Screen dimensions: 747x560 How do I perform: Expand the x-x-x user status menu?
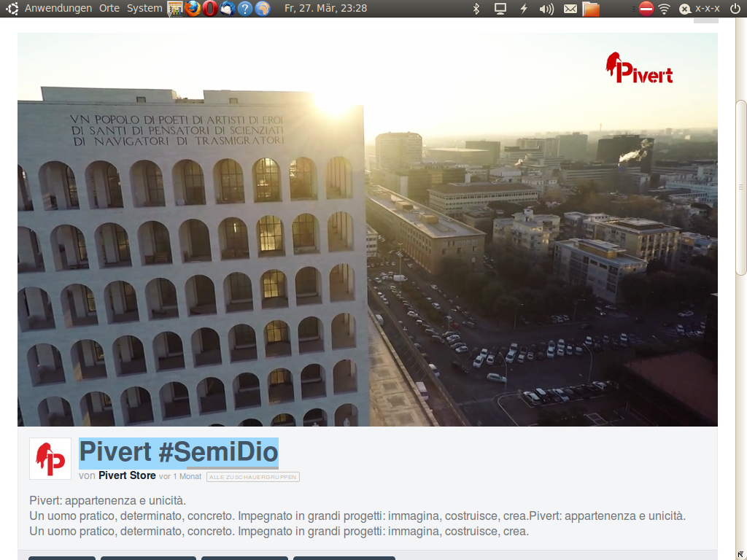(700, 9)
